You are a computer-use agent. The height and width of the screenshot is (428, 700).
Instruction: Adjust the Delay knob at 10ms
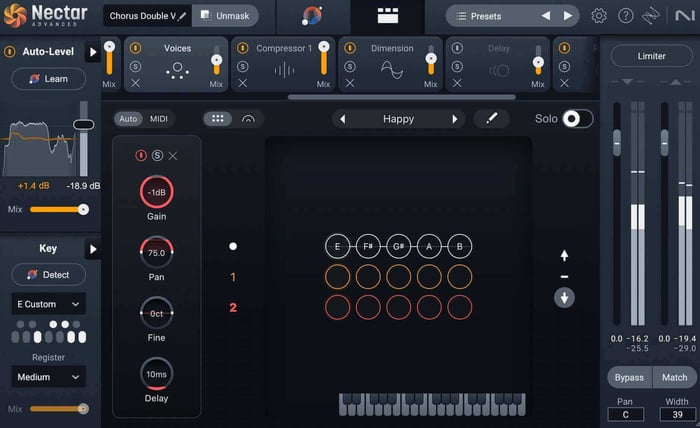(156, 374)
